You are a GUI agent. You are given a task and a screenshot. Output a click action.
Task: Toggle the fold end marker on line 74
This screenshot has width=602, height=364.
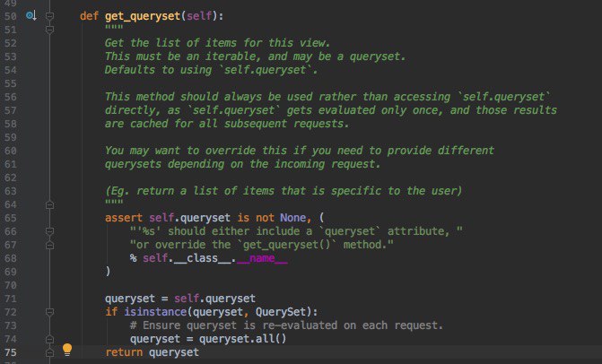(x=49, y=339)
